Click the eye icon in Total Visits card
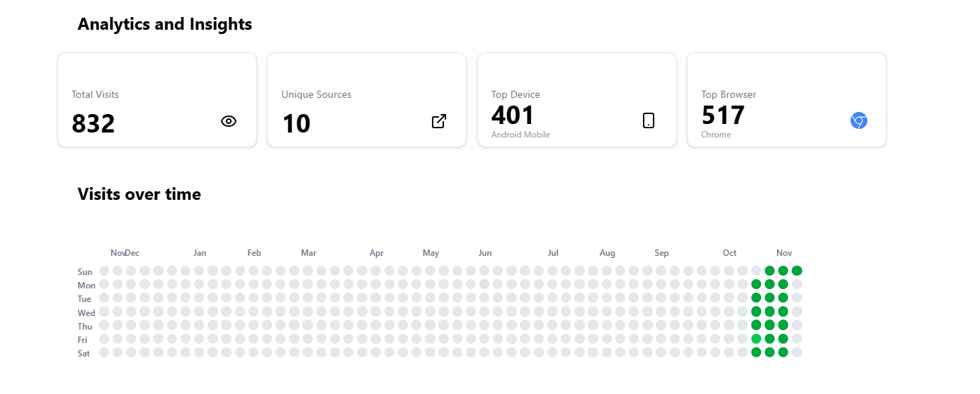980x394 pixels. 228,121
